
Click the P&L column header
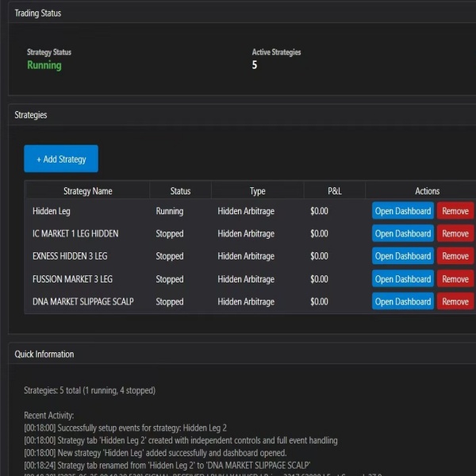coord(334,190)
